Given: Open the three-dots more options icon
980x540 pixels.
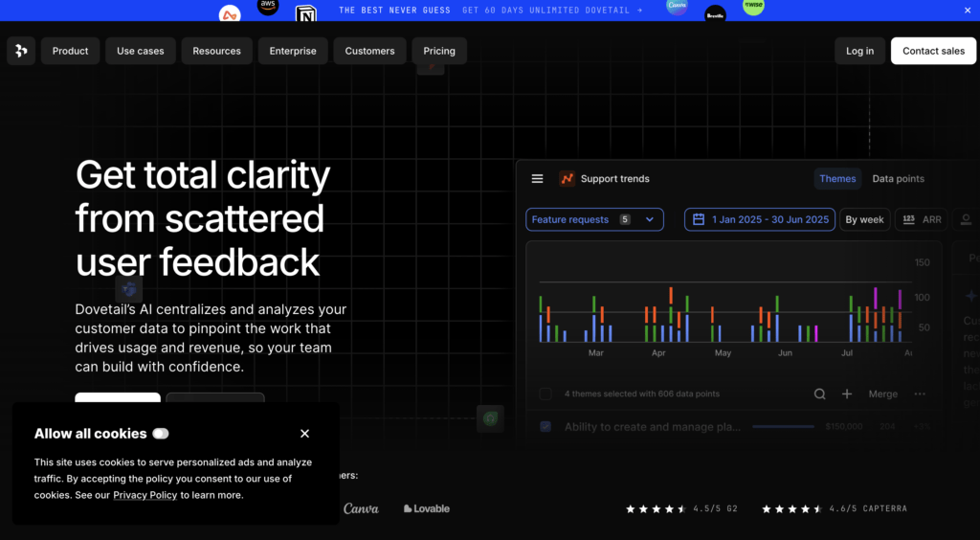Looking at the screenshot, I should (920, 394).
